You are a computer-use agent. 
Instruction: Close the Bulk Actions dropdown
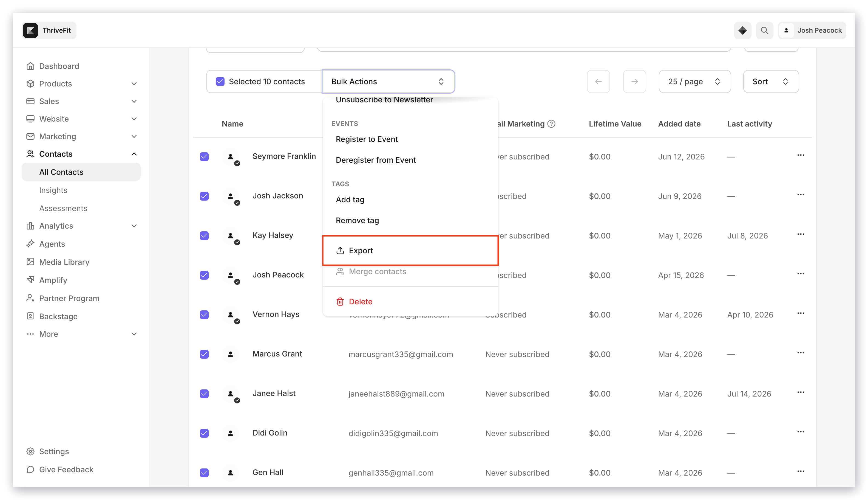pyautogui.click(x=388, y=82)
